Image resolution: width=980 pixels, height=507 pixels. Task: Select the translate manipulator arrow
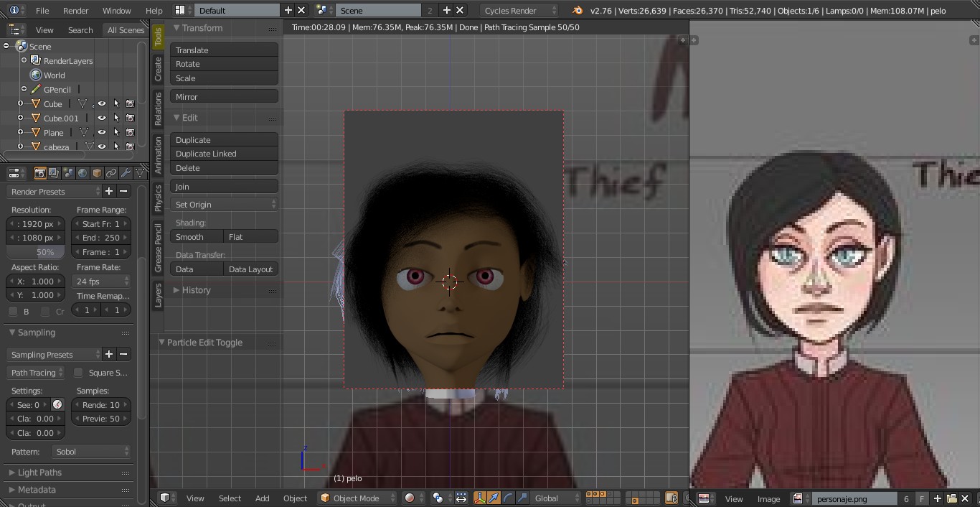(494, 498)
